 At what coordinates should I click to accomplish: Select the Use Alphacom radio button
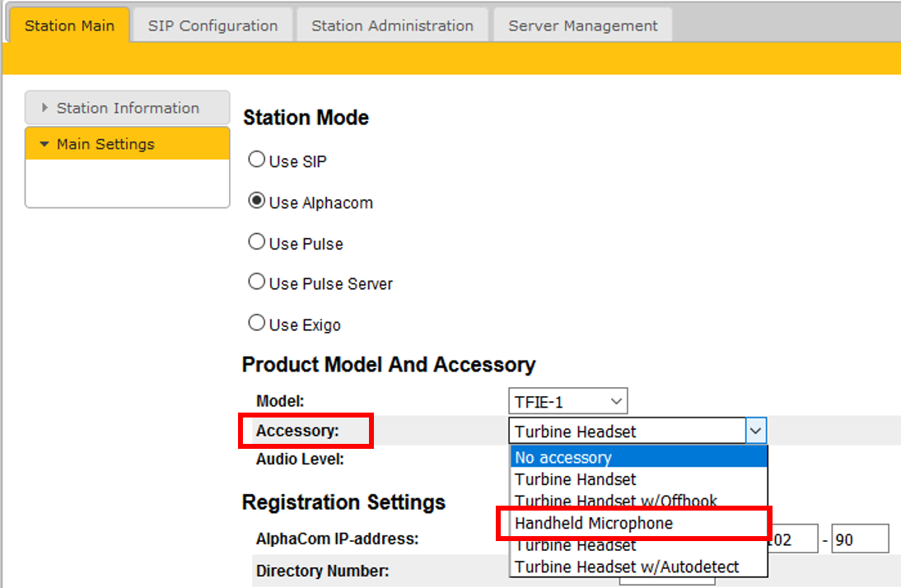pyautogui.click(x=257, y=201)
